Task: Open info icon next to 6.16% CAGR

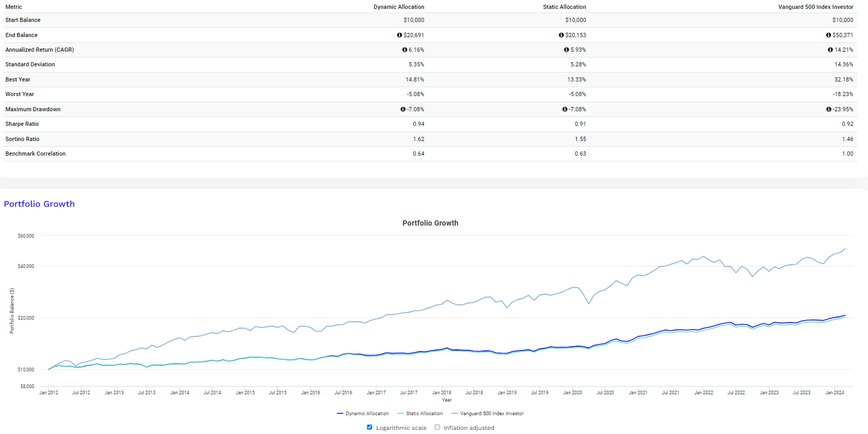Action: click(404, 50)
